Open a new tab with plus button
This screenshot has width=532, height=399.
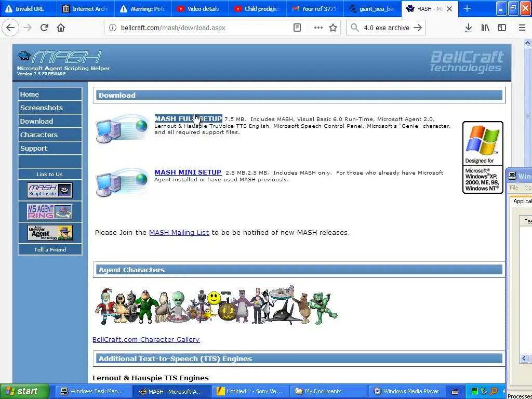click(467, 9)
